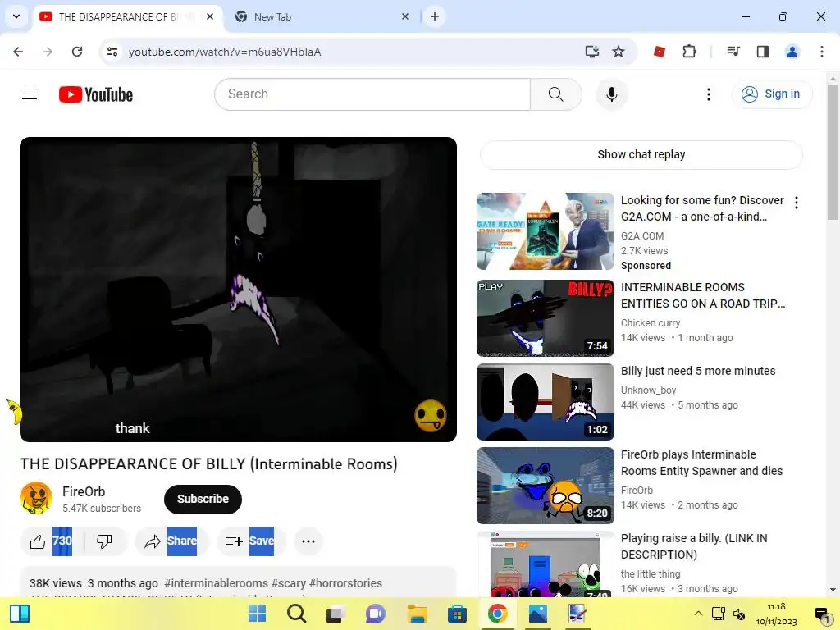The width and height of the screenshot is (840, 630).
Task: Reload the page
Action: (x=77, y=52)
